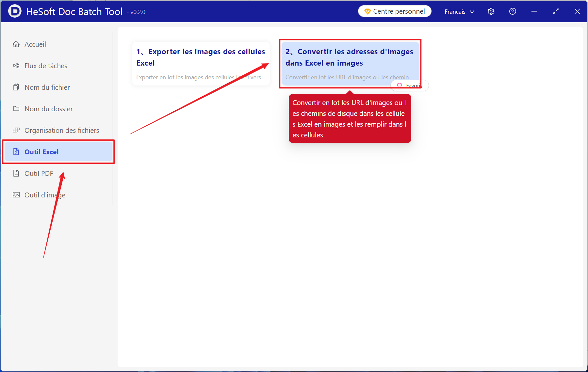Select Nom du fichier menu item
The height and width of the screenshot is (372, 588).
pos(58,87)
